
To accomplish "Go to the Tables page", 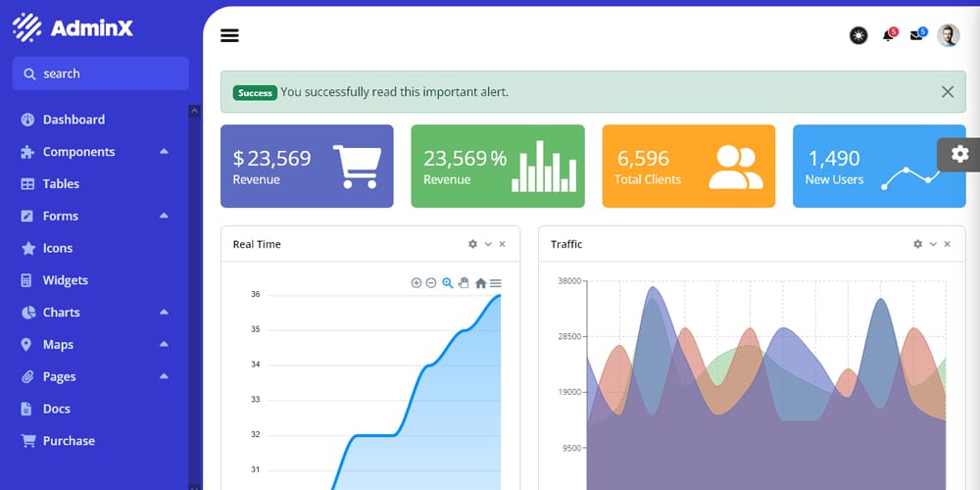I will point(61,184).
